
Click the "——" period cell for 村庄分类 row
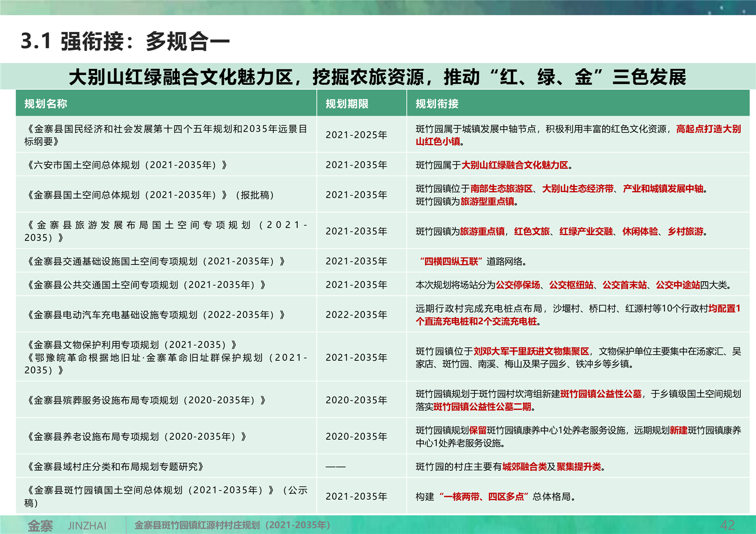pos(336,467)
